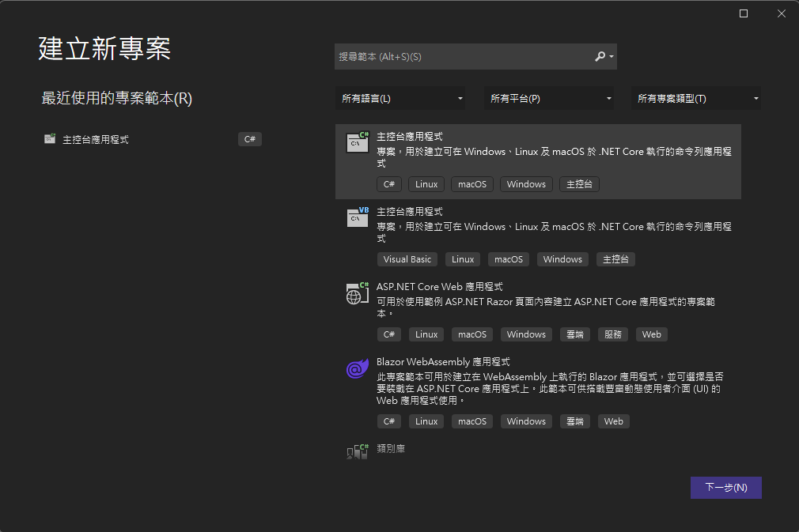Click the Visual Basic tag
The image size is (799, 532).
(x=407, y=259)
